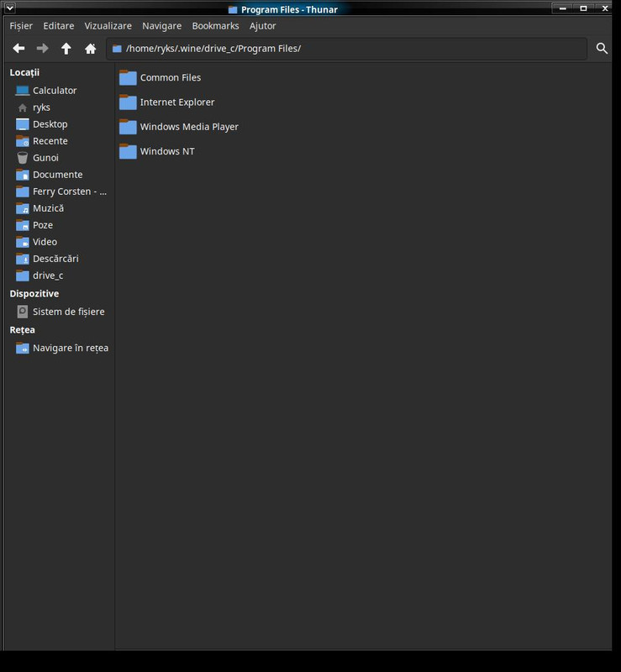621x672 pixels.
Task: Open window menu arrow in title bar corner
Action: coord(9,8)
